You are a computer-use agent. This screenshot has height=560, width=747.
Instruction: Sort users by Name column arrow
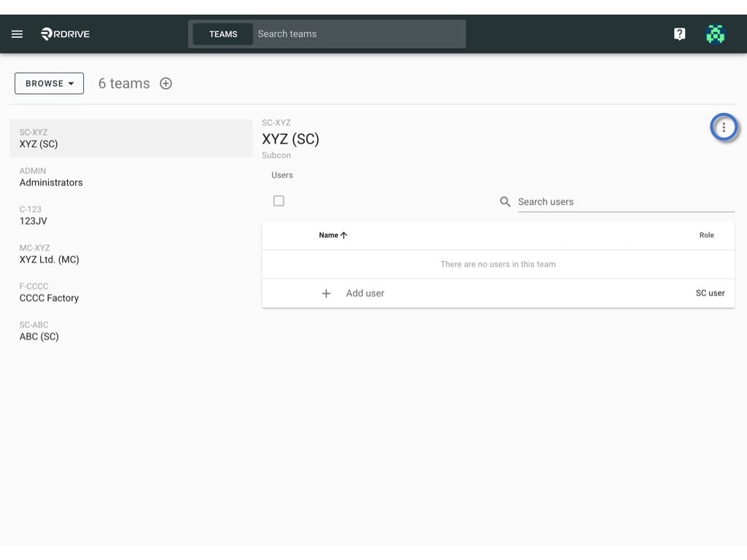(344, 236)
